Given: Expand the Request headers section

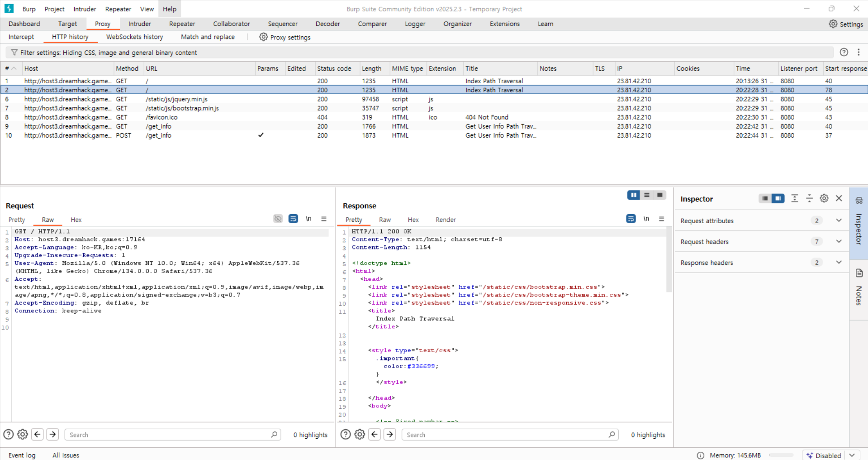Looking at the screenshot, I should (x=839, y=241).
